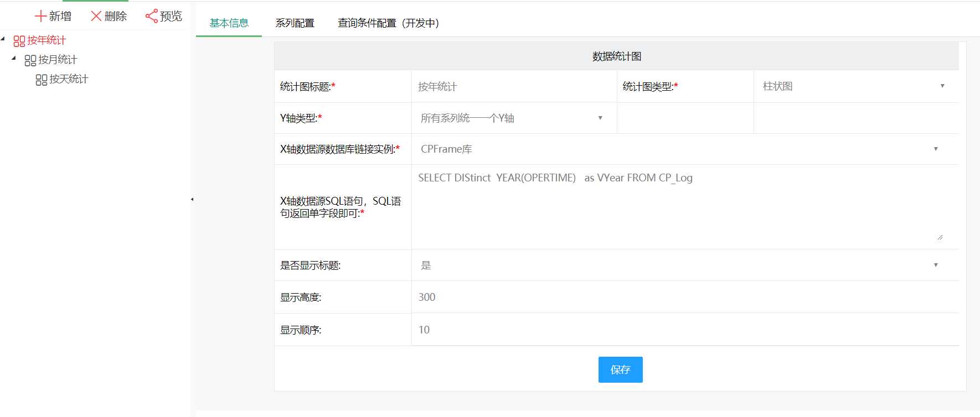This screenshot has height=417, width=980.
Task: Switch to the 基本信息 tab
Action: (x=229, y=23)
